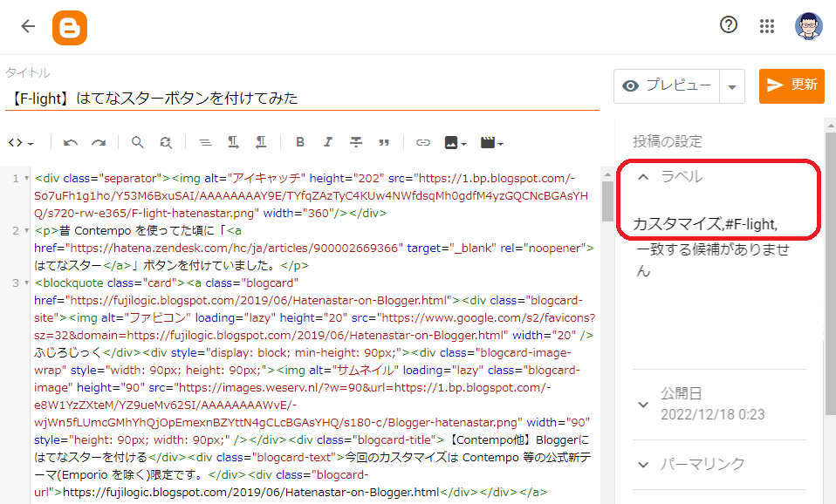Fold code at line 2
836x504 pixels.
(x=26, y=231)
